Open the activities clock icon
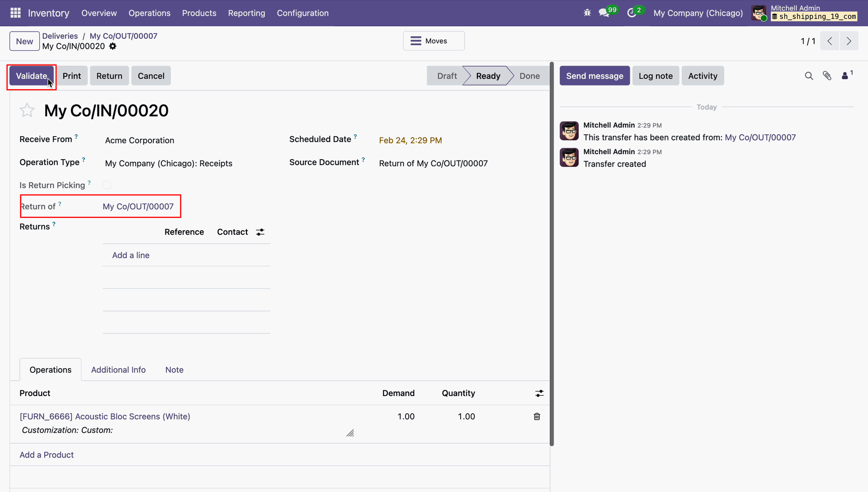The image size is (868, 492). click(x=632, y=13)
